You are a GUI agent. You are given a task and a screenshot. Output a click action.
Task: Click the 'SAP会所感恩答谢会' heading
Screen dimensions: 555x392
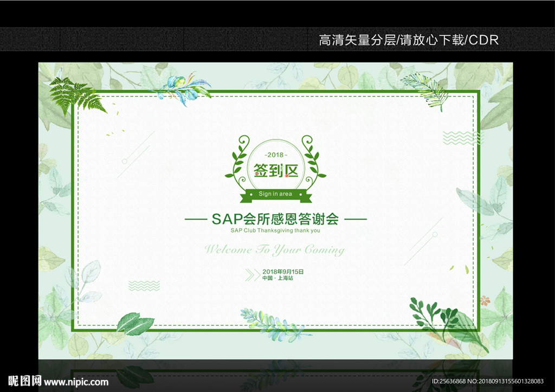coord(275,219)
